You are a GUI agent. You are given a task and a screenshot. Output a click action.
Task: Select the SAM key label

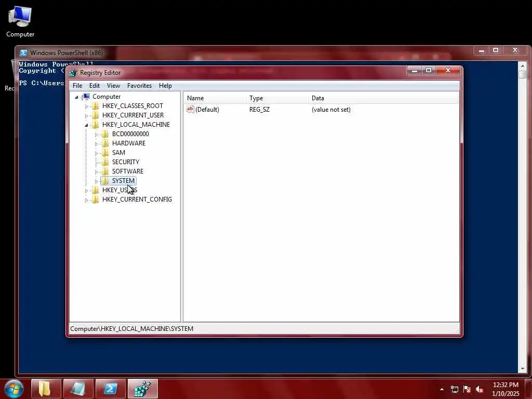click(x=118, y=153)
